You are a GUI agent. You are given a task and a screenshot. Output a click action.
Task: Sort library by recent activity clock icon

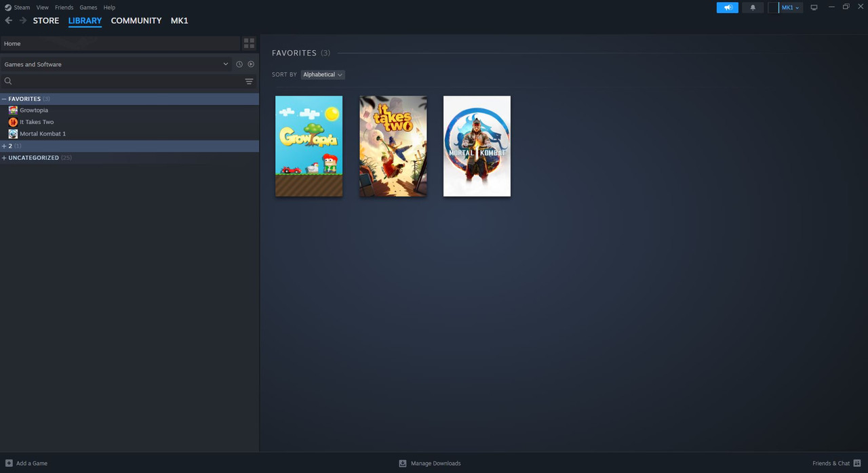coord(239,64)
